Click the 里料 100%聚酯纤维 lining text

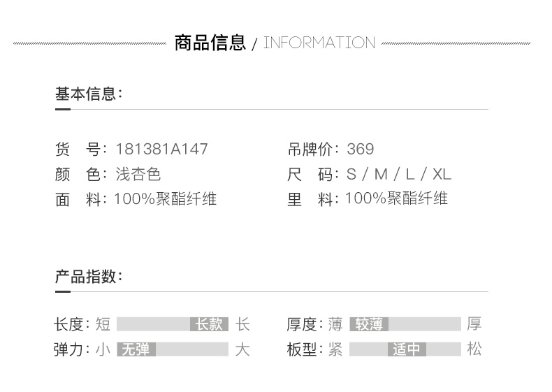pos(396,199)
